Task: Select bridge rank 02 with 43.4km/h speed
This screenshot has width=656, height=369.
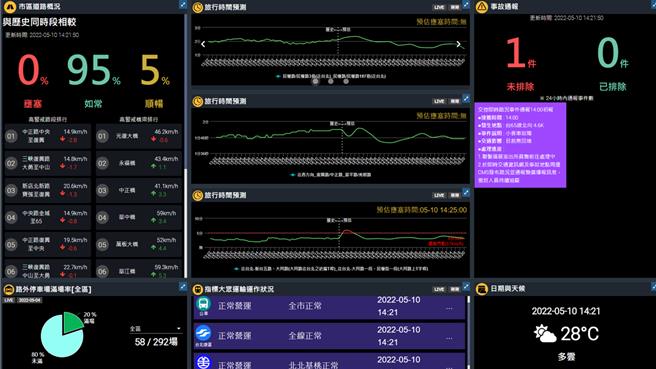Action: [x=139, y=163]
